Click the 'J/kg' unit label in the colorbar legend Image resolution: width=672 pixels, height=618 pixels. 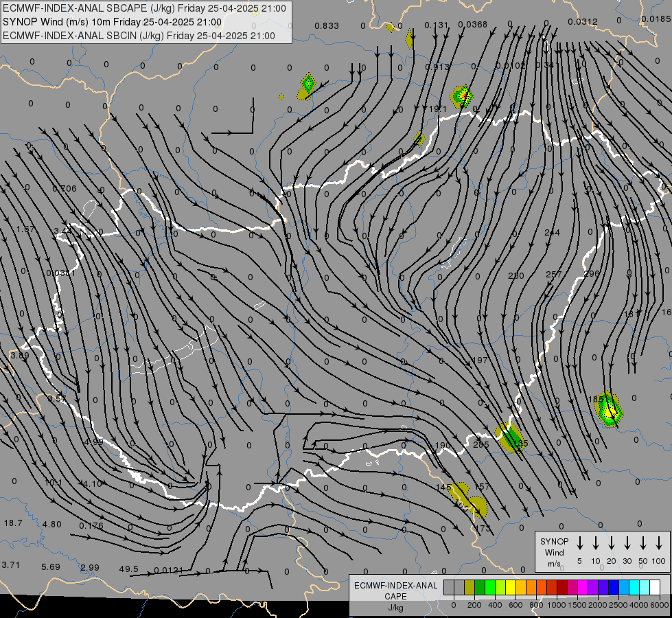click(x=395, y=608)
